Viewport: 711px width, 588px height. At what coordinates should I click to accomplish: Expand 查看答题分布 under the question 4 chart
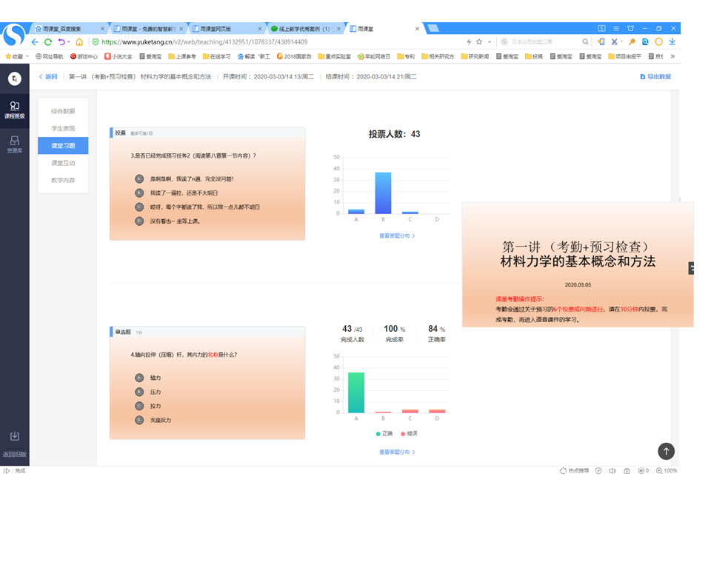coord(397,452)
